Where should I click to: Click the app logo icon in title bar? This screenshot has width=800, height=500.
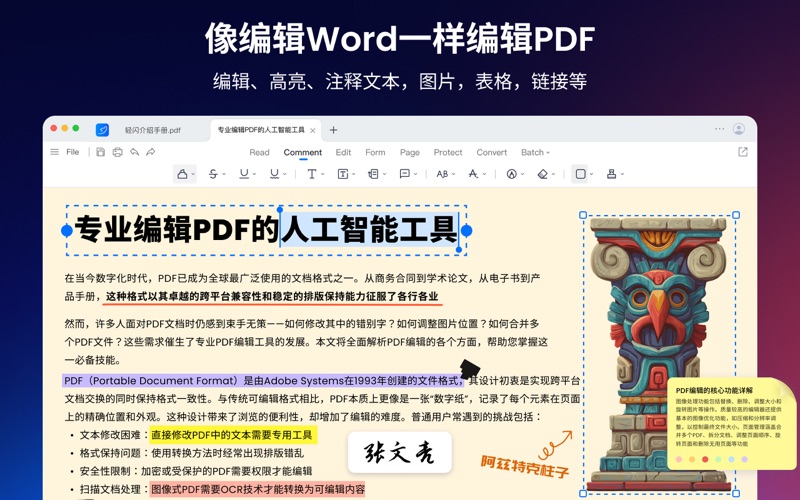pos(102,130)
